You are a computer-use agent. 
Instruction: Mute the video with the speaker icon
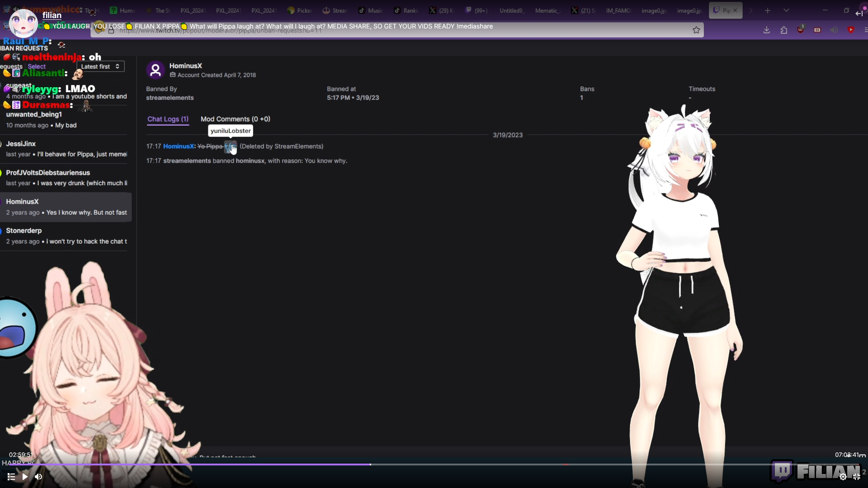point(38,476)
